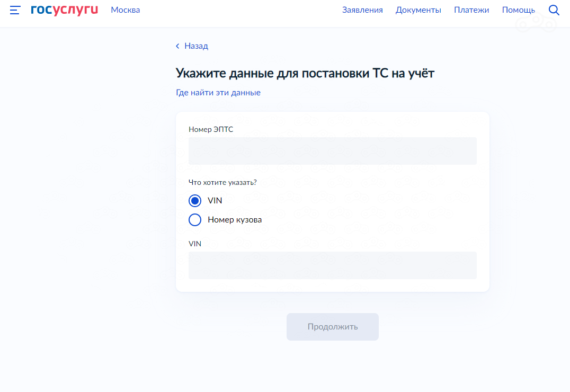Click the Номер ЭПТС input field

(x=332, y=151)
